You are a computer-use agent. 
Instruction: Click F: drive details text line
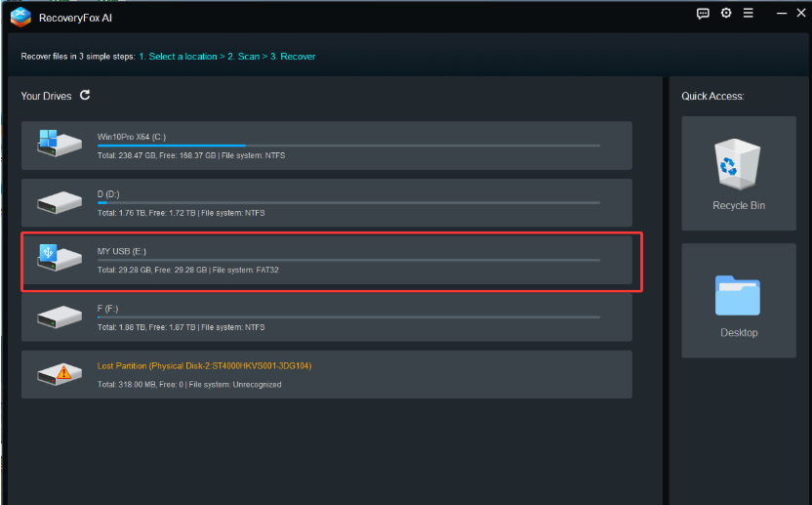[181, 327]
